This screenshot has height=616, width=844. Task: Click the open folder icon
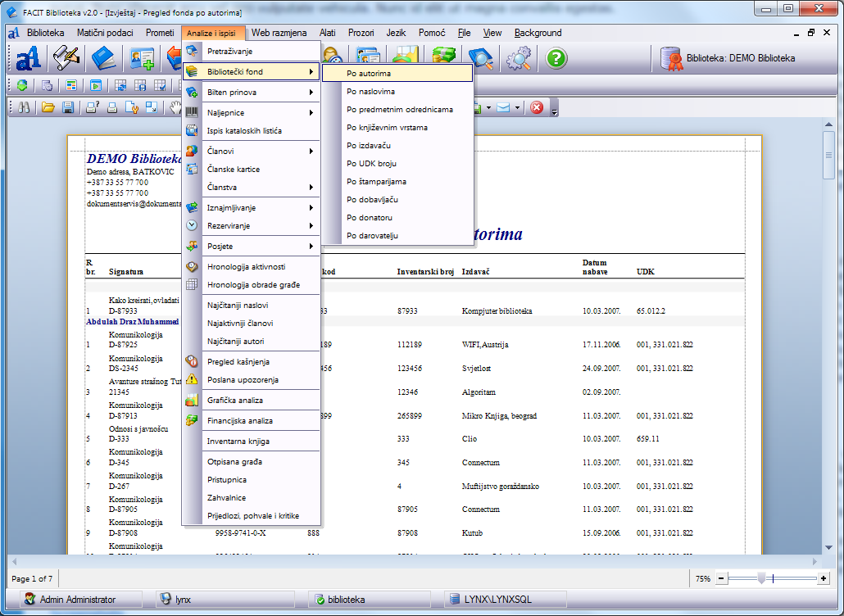pos(48,107)
